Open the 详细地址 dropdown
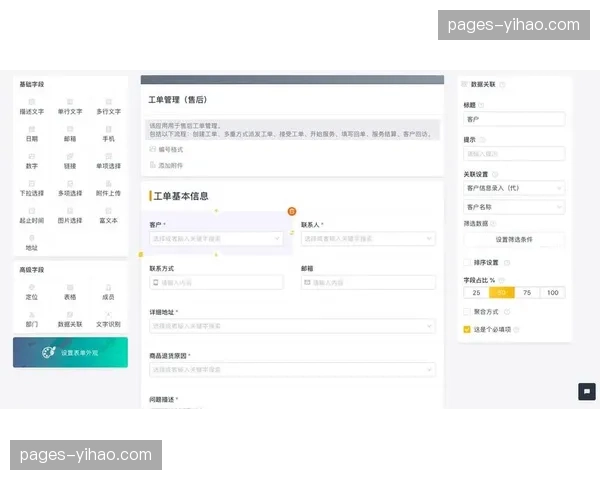The image size is (600, 480). coord(292,326)
